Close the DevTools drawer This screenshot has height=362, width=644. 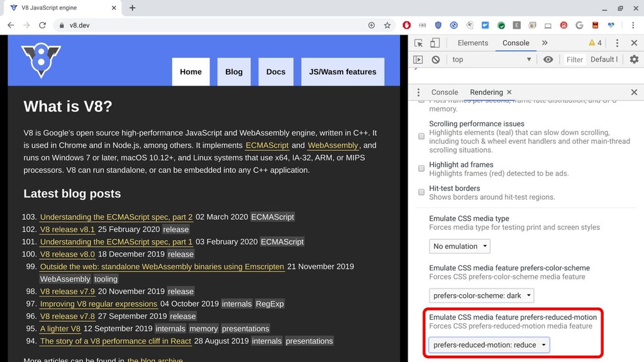[x=634, y=92]
